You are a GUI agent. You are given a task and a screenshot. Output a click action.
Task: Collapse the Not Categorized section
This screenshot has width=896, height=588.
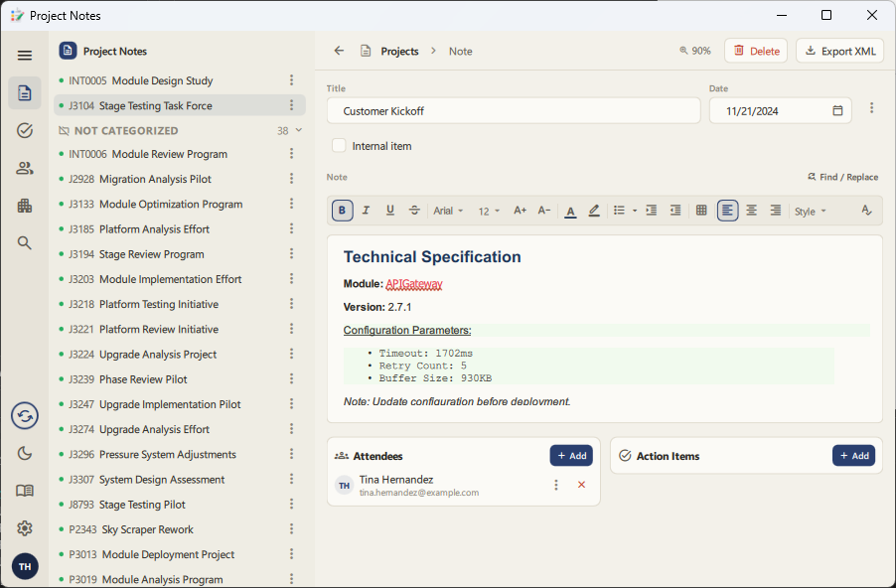click(x=298, y=130)
